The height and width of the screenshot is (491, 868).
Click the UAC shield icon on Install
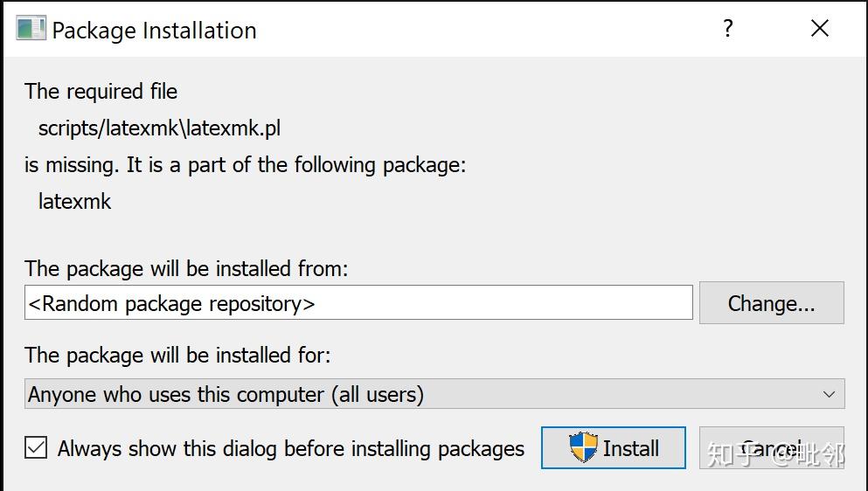pos(583,447)
